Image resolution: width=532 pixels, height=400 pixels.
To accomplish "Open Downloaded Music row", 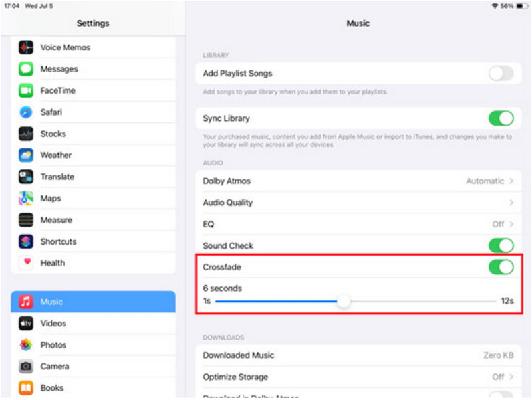I will click(358, 355).
